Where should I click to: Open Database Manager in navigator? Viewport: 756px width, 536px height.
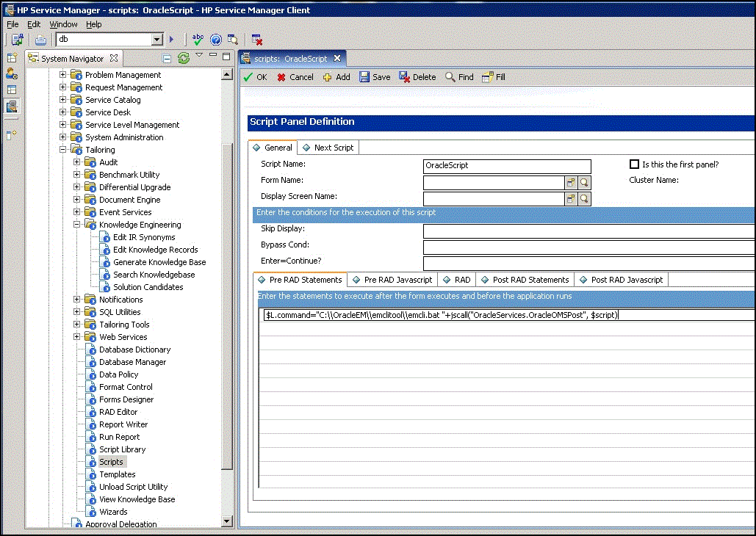point(132,362)
